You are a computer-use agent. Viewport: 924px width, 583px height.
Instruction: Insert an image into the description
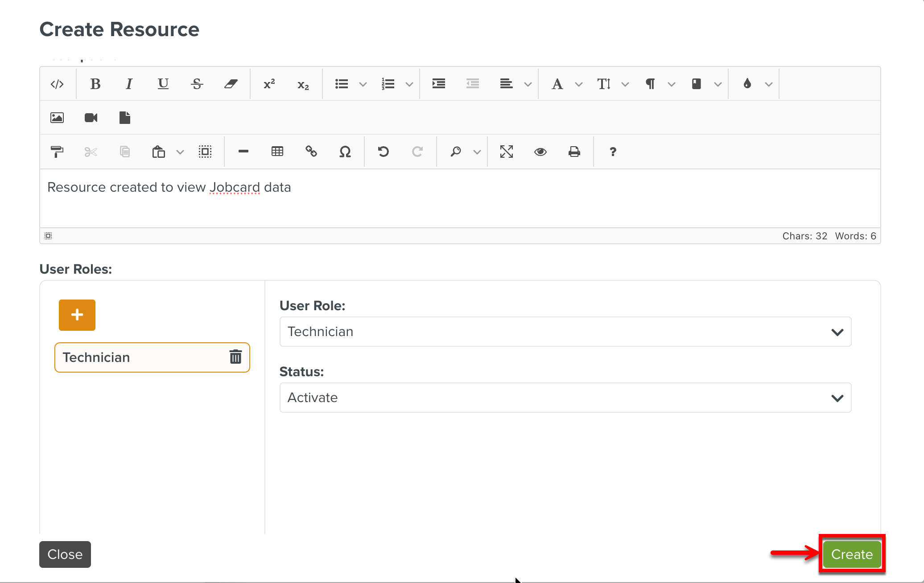[57, 118]
